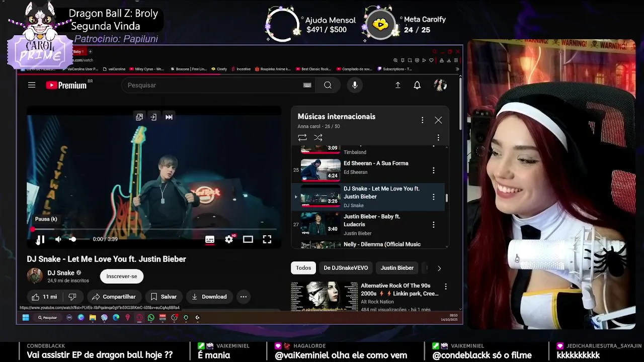The image size is (644, 362).
Task: Save video with Salvar button
Action: click(x=164, y=297)
